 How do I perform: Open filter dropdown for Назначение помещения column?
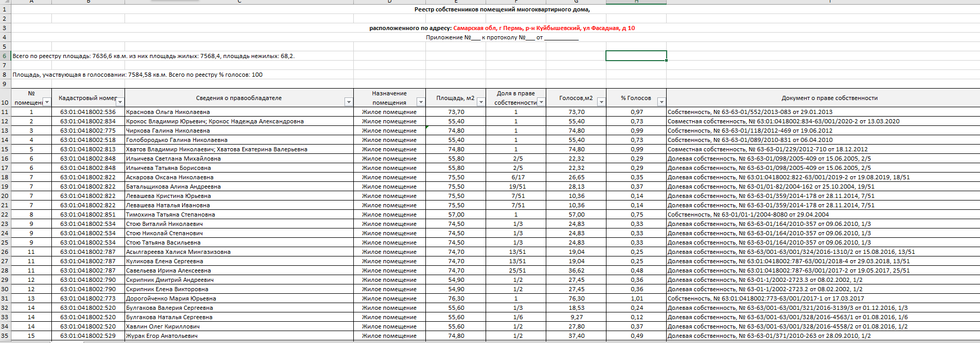pos(421,102)
